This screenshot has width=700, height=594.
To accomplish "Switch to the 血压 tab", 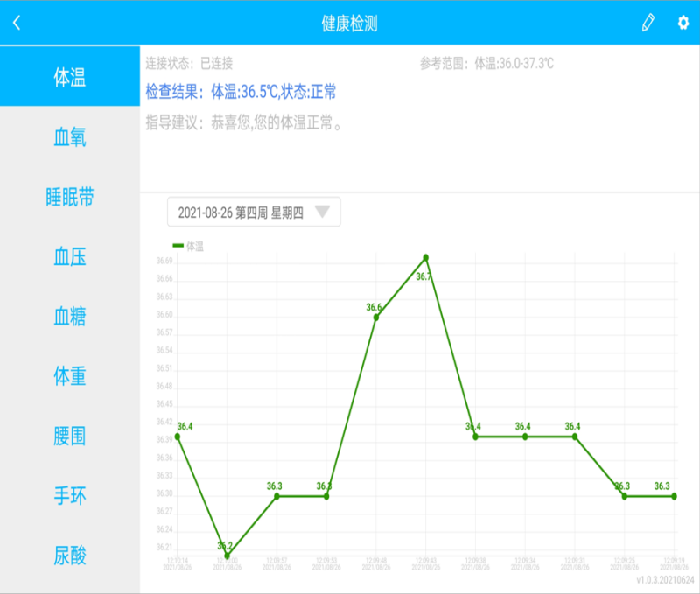I will (x=70, y=256).
